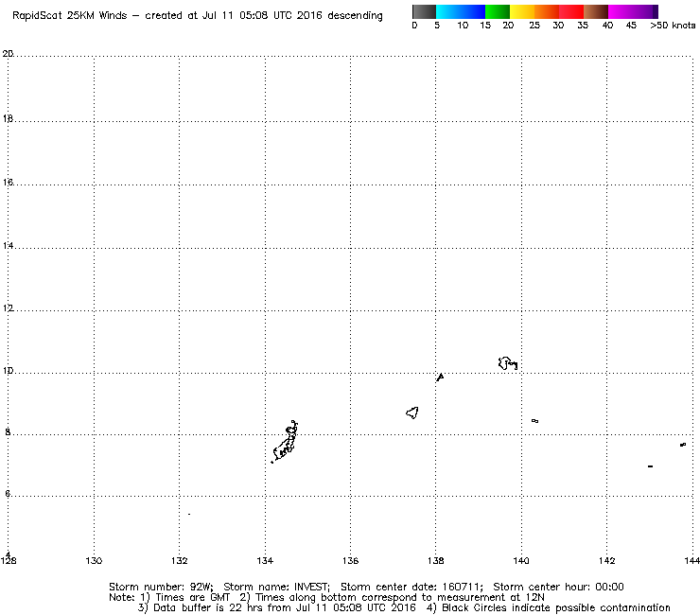Click the tiny island outline just east of 140E
The image size is (700, 615).
[534, 421]
